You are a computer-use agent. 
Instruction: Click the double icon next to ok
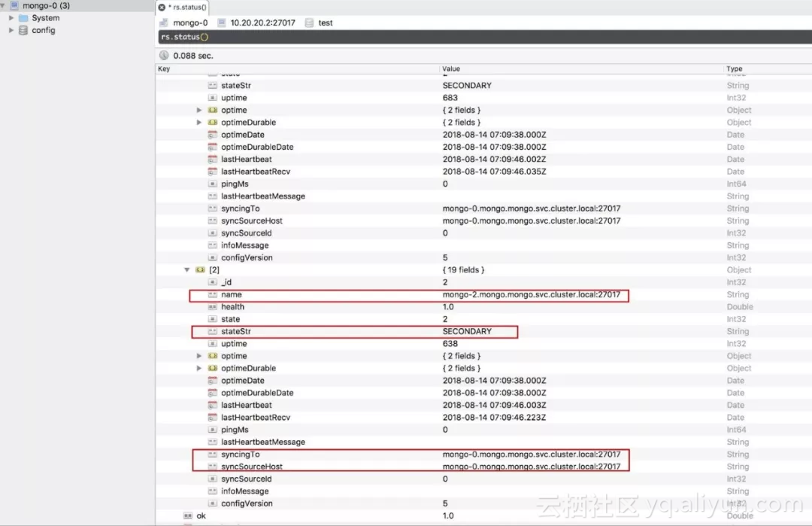tap(188, 515)
